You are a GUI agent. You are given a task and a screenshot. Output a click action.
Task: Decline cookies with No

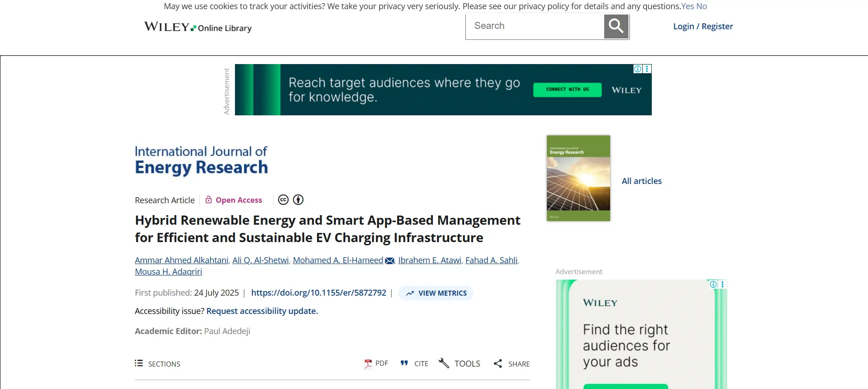click(x=702, y=6)
